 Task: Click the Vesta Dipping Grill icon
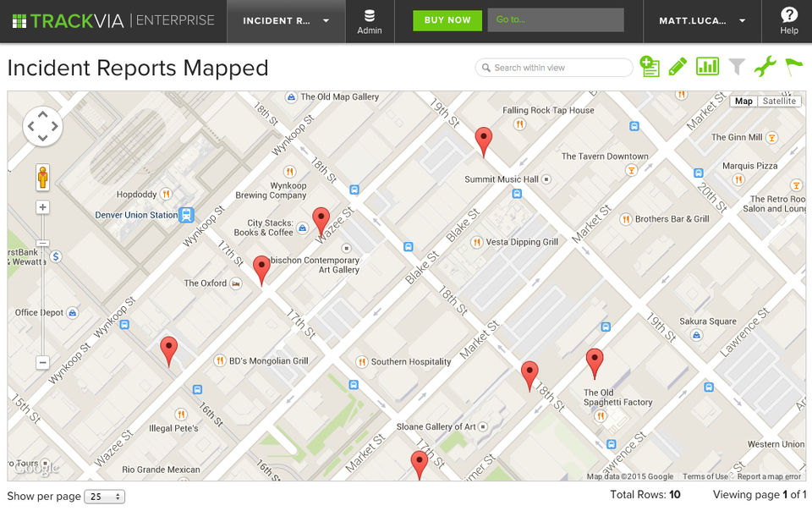click(x=476, y=242)
